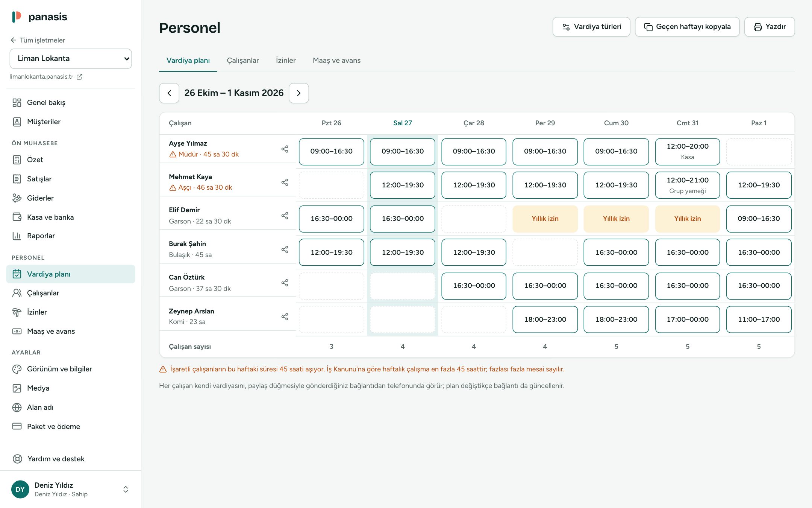This screenshot has width=812, height=508.
Task: Open Elif Demir's Thursday Yıllık izin
Action: pos(545,219)
